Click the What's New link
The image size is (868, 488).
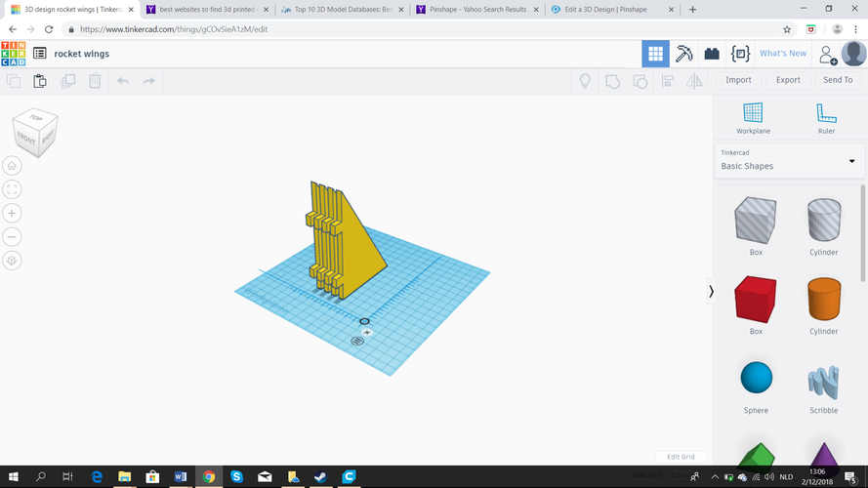coord(783,53)
